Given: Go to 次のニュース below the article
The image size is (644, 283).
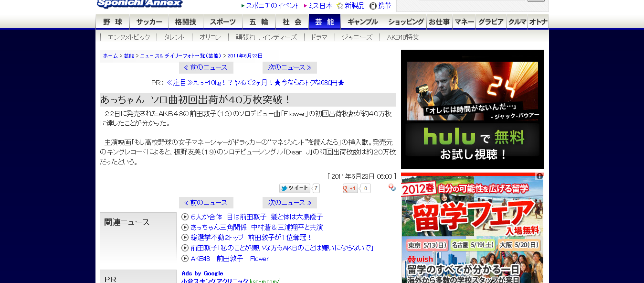Looking at the screenshot, I should pyautogui.click(x=290, y=203).
